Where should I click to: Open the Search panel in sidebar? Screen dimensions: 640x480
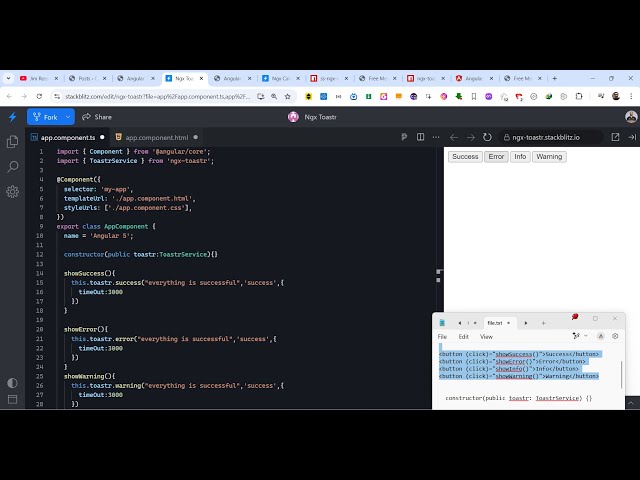point(12,166)
